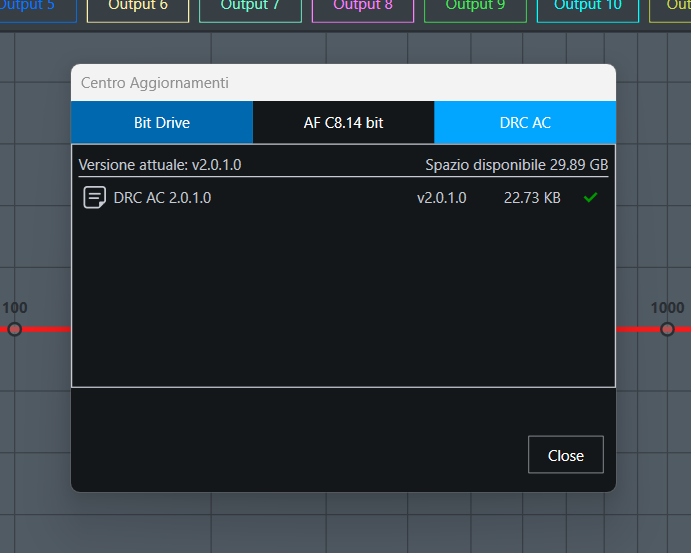Screen dimensions: 691x553
Task: Click the v2.0.1.0 version value in the row
Action: point(442,198)
